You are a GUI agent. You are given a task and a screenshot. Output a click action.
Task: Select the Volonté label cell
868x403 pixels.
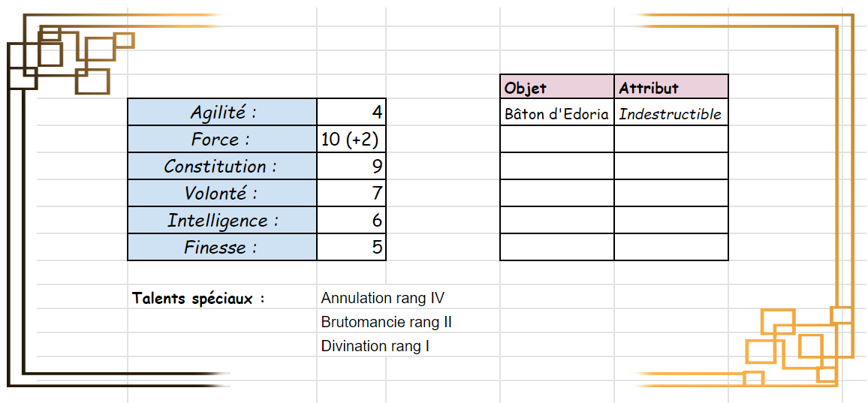coord(222,194)
